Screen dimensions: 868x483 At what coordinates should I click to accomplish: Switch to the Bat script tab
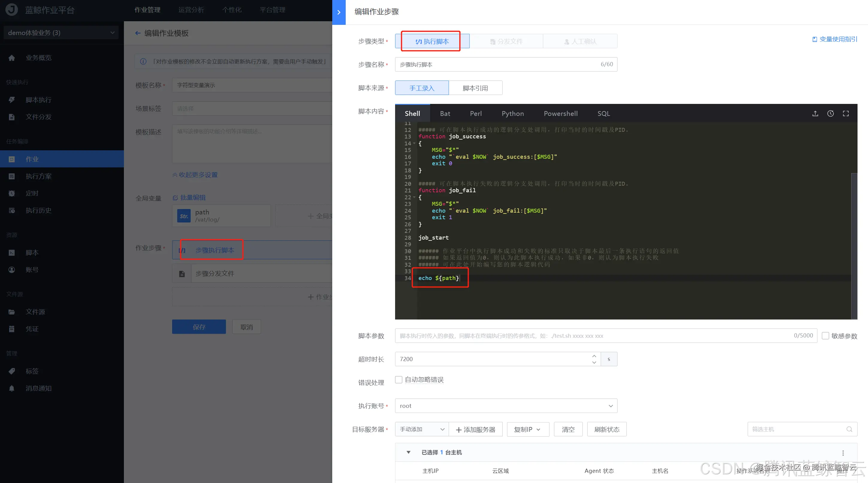click(x=445, y=113)
